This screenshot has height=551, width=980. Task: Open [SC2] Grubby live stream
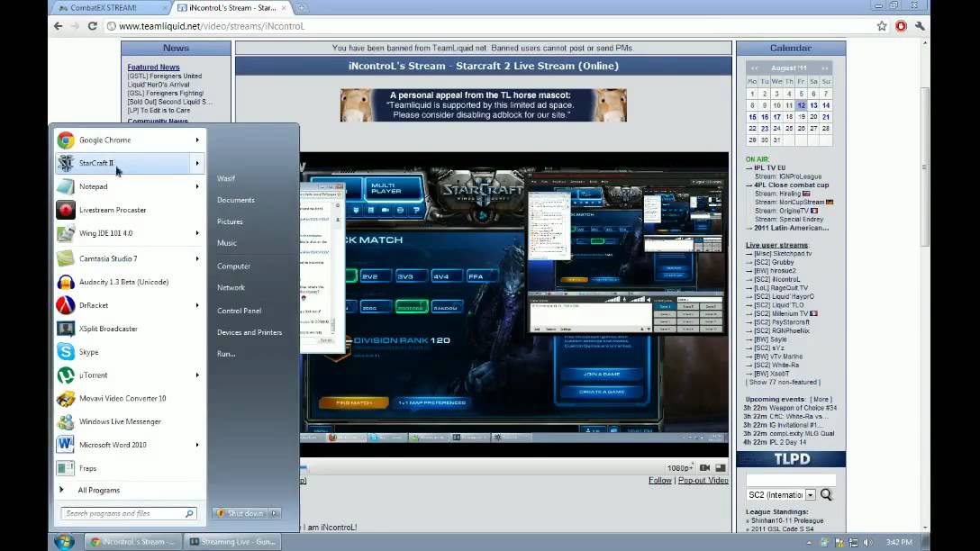click(774, 262)
